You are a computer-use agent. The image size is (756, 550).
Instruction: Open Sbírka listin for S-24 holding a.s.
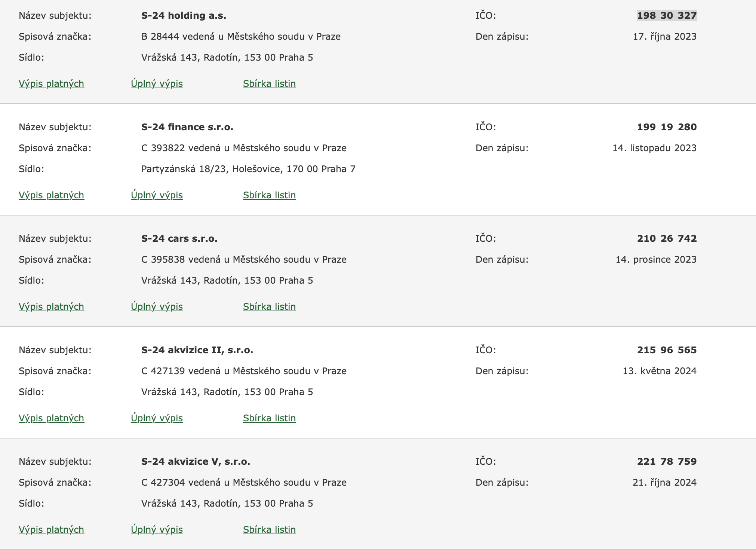269,83
